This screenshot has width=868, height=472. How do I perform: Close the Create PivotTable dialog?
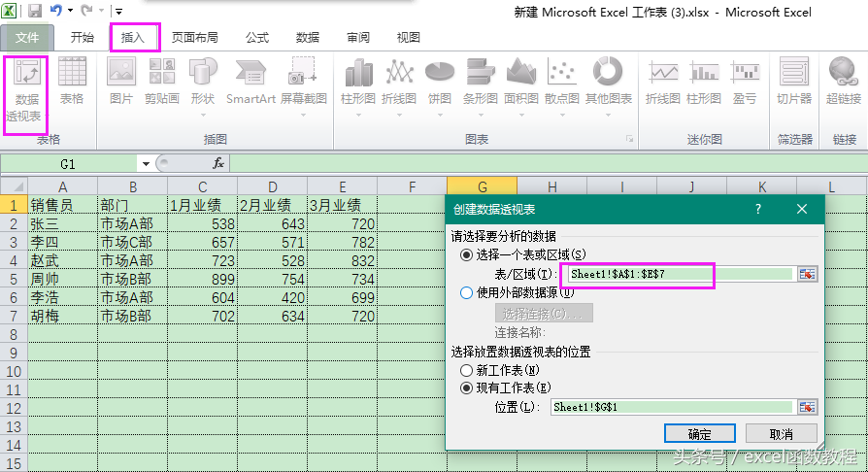coord(802,209)
